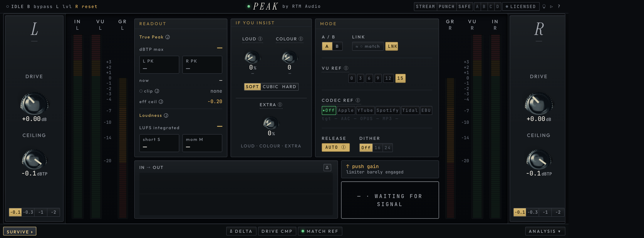The width and height of the screenshot is (644, 238).
Task: Select B in the A / B compare
Action: point(337,46)
